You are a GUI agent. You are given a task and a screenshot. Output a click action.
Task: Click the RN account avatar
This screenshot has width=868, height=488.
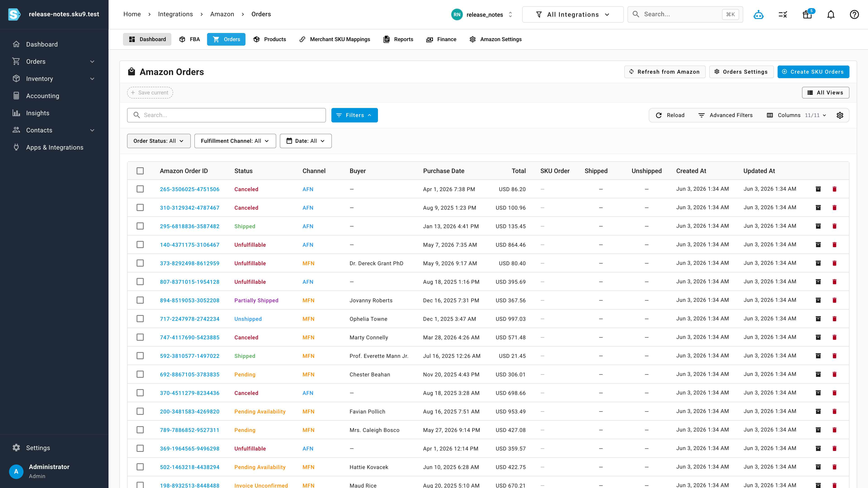click(x=457, y=14)
